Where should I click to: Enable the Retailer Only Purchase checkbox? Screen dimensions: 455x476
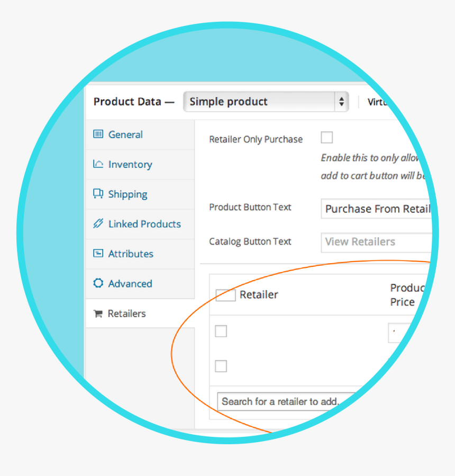click(x=327, y=138)
